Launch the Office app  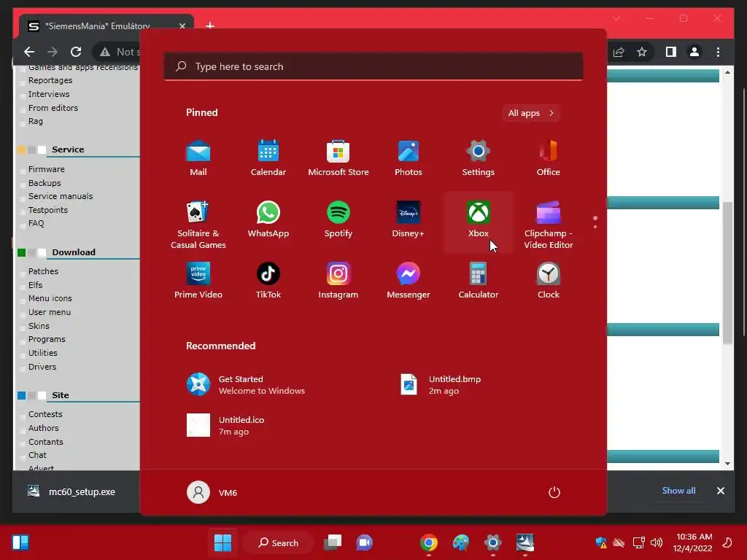click(x=549, y=158)
